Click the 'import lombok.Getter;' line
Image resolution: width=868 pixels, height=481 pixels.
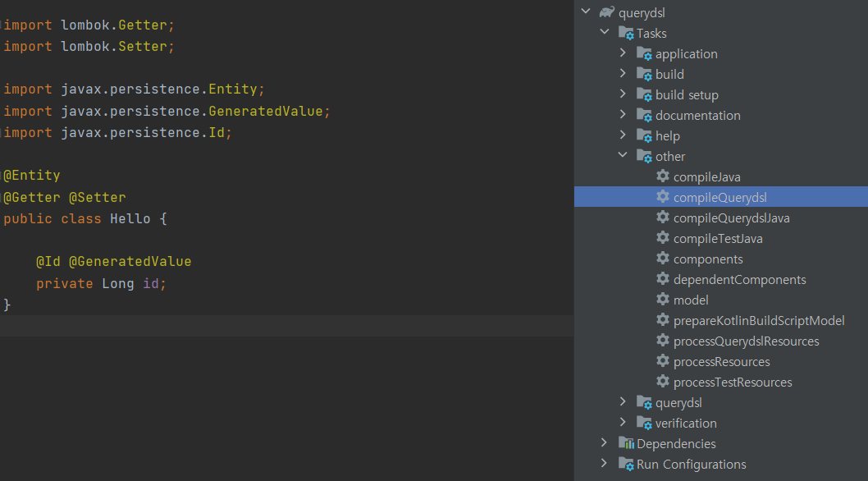[89, 25]
